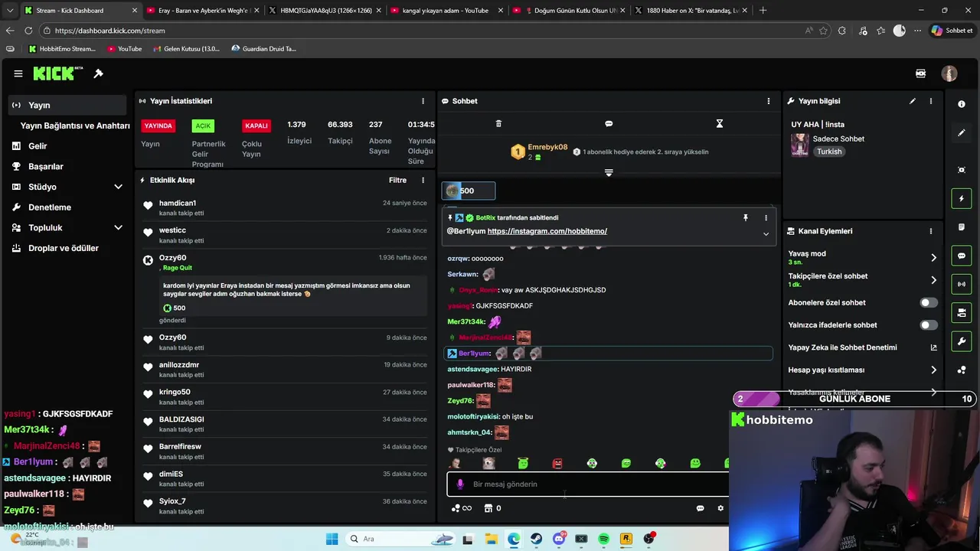Screen dimensions: 980x551
Task: Open Hesap yaşı kısıtlaması settings arrow
Action: [933, 370]
